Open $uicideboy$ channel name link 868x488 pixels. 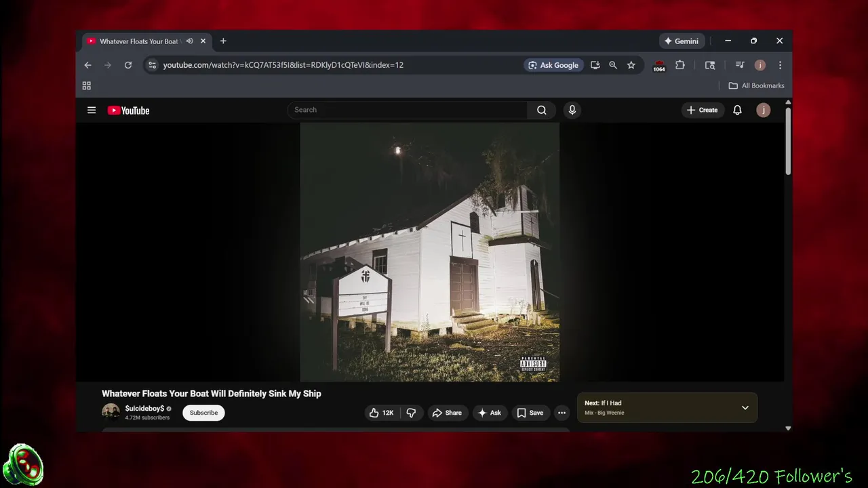144,409
